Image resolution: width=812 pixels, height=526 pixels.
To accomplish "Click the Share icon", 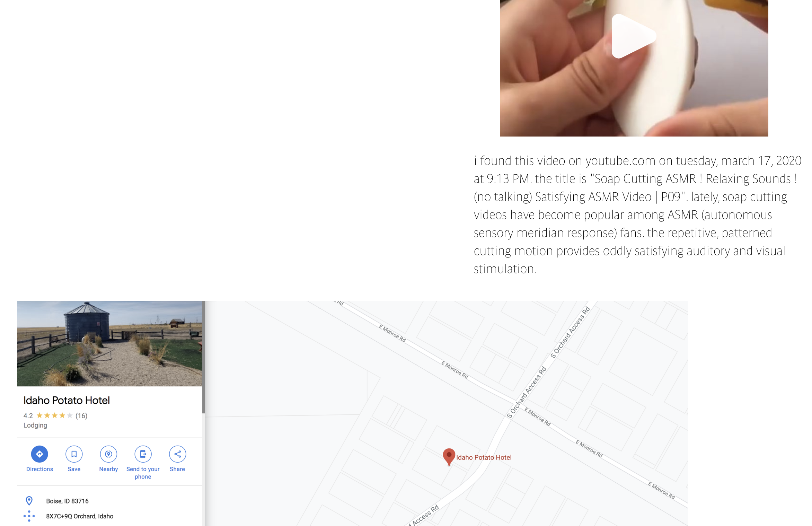I will click(177, 454).
